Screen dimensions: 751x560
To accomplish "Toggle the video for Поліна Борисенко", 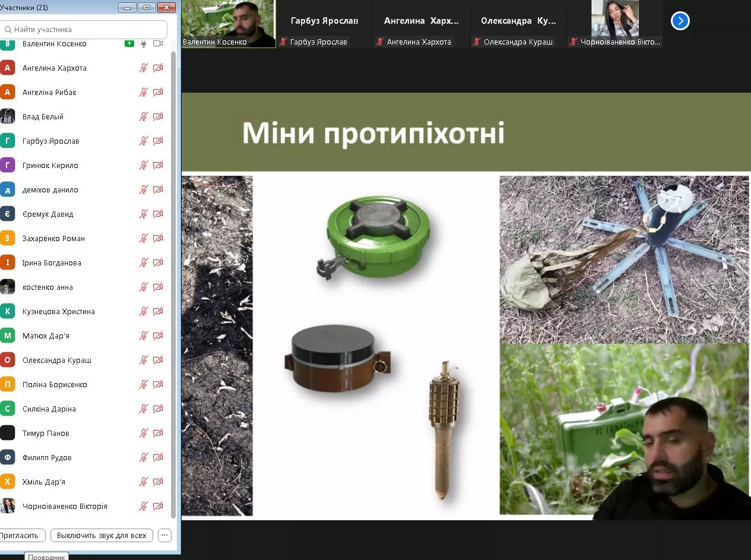I will 158,385.
